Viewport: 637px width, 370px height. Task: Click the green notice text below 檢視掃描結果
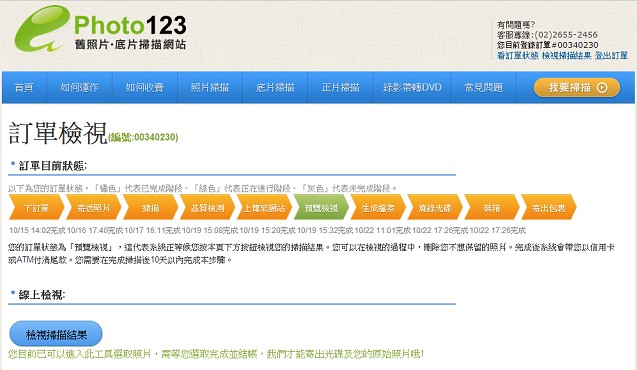pos(215,354)
